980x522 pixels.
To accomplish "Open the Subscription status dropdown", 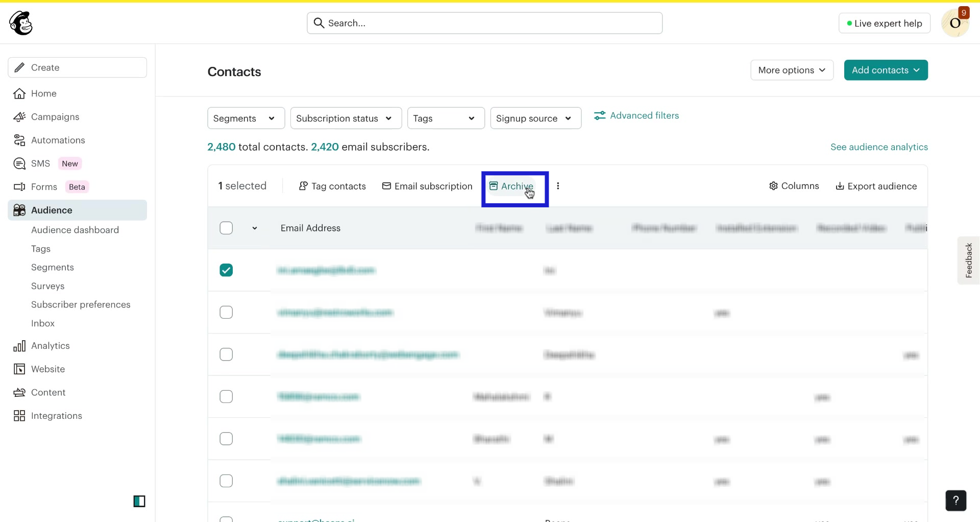I will pos(345,118).
